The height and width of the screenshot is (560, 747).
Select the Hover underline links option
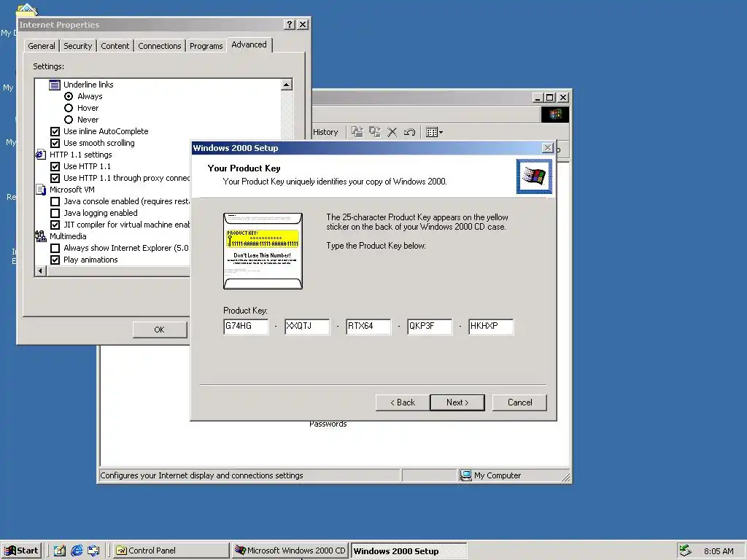69,108
